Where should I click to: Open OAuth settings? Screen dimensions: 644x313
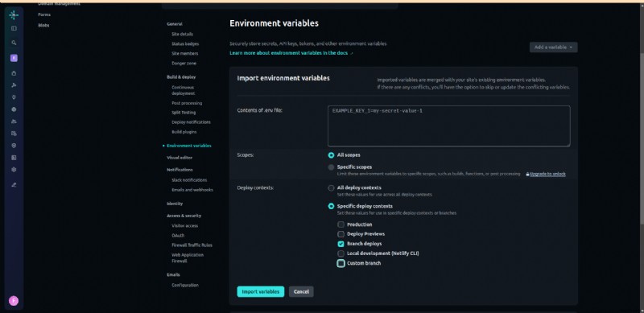pyautogui.click(x=178, y=236)
